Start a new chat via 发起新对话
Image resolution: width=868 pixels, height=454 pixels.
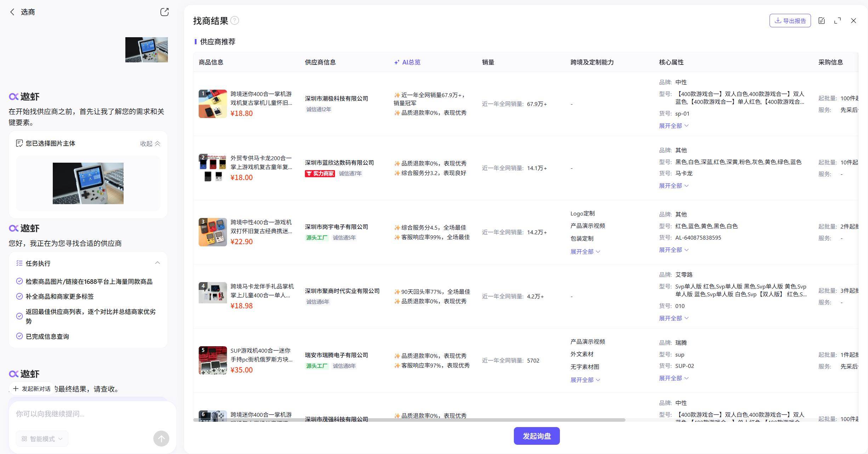[32, 389]
